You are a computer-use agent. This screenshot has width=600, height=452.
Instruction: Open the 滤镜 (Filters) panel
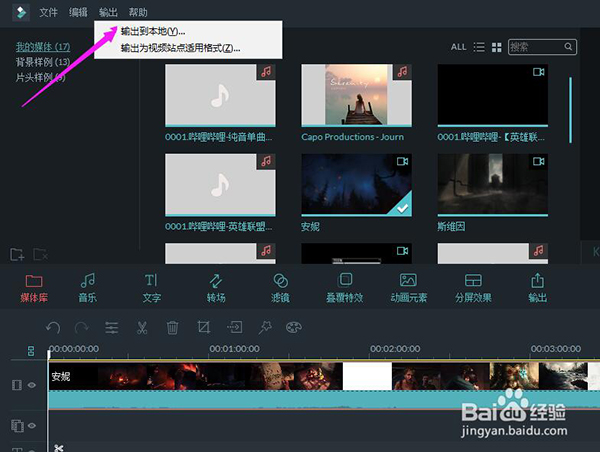pos(280,287)
